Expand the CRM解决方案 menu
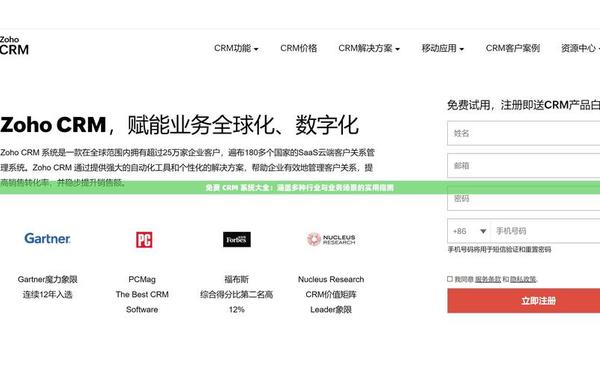The height and width of the screenshot is (375, 600). 369,48
